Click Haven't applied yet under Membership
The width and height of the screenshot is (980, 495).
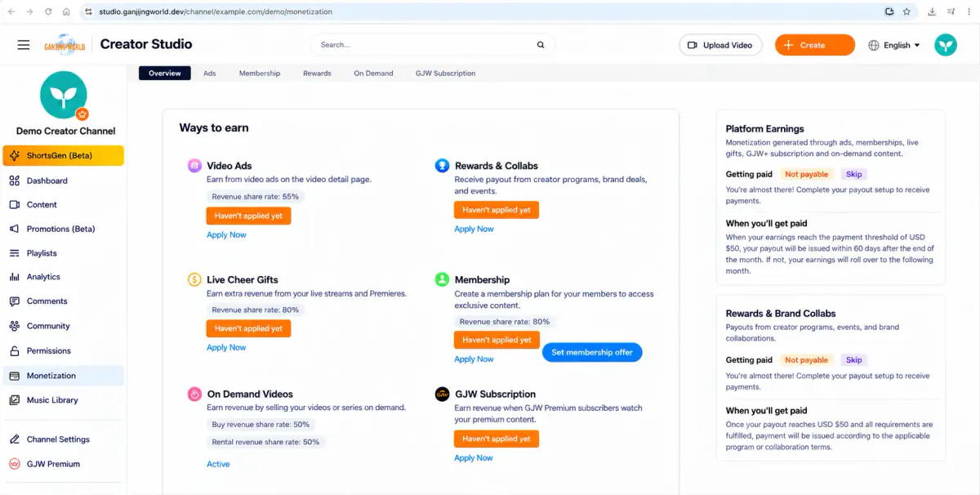[497, 340]
